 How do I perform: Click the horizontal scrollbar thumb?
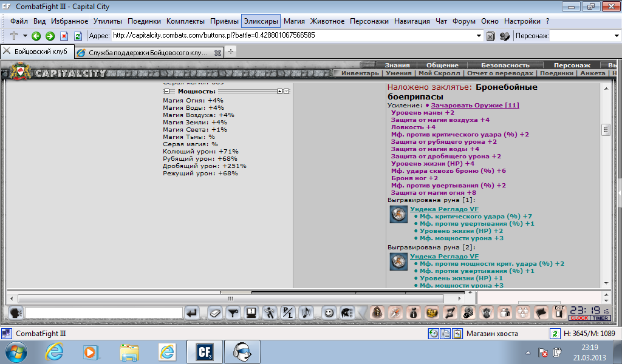pyautogui.click(x=230, y=298)
